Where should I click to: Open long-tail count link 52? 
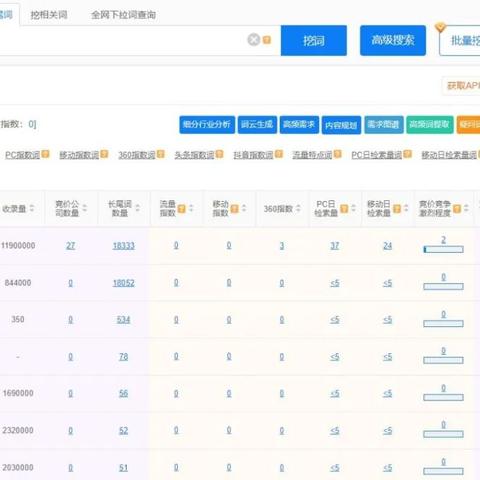click(123, 431)
